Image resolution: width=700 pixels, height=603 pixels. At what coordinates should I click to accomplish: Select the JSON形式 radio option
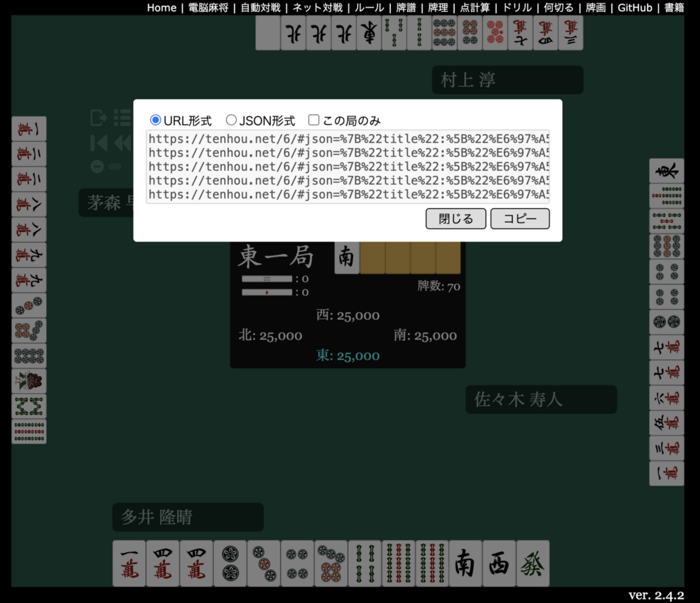[231, 120]
